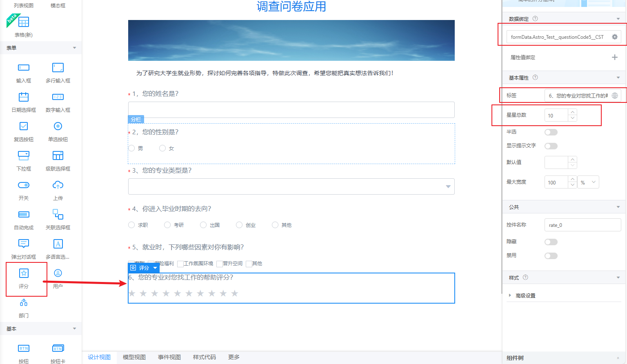Select the 用户 user component
Viewport: 627px width, 364px height.
point(58,273)
